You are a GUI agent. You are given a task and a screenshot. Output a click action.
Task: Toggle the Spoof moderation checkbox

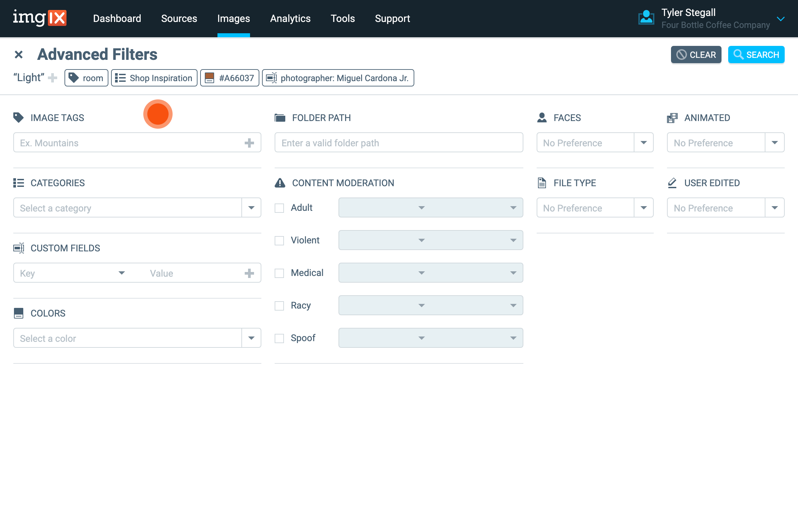pos(279,338)
